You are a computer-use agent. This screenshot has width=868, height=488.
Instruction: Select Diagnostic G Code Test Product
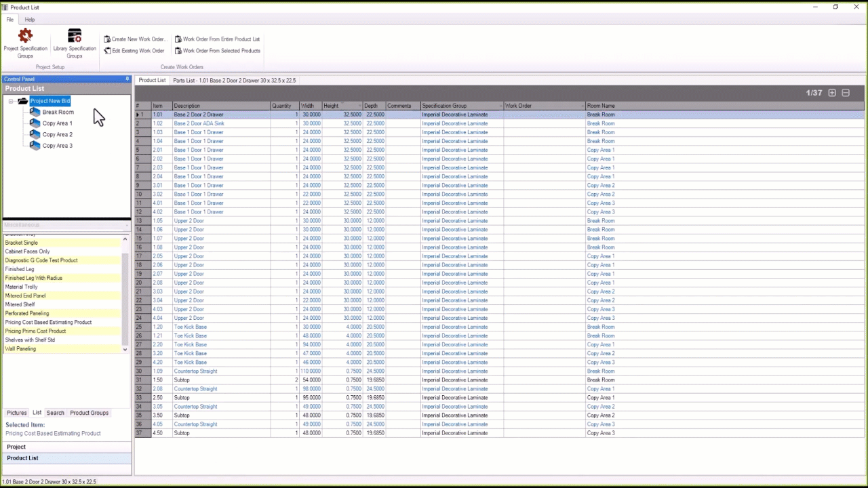click(62, 260)
